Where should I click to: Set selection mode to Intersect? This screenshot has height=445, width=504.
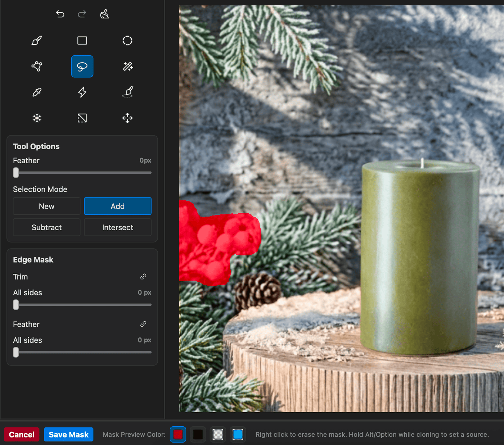pos(118,227)
